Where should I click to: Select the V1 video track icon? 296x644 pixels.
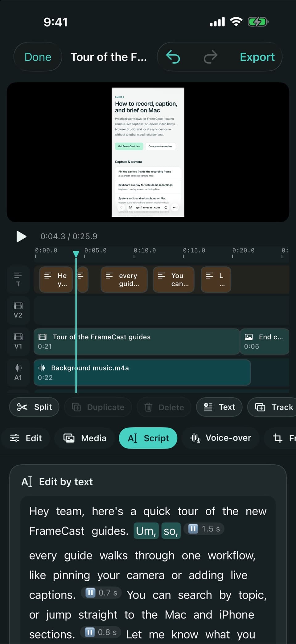point(18,341)
